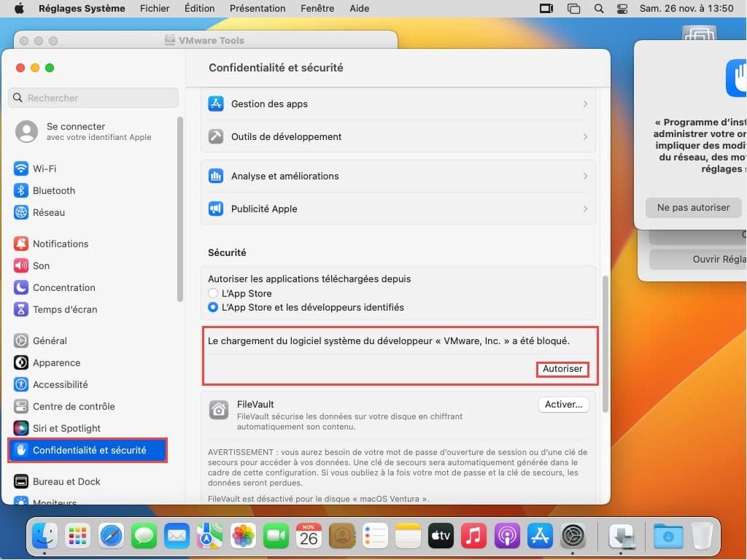This screenshot has width=747, height=560.
Task: Click the Spotlight search icon in menu bar
Action: [x=599, y=9]
